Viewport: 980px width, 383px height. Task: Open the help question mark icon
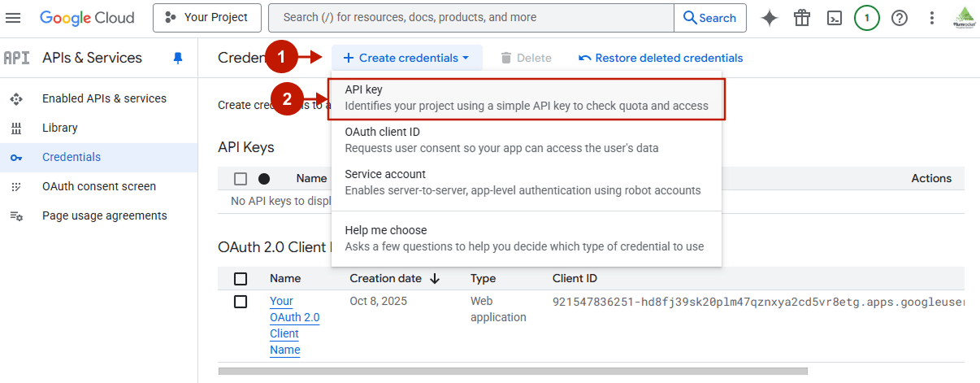900,18
